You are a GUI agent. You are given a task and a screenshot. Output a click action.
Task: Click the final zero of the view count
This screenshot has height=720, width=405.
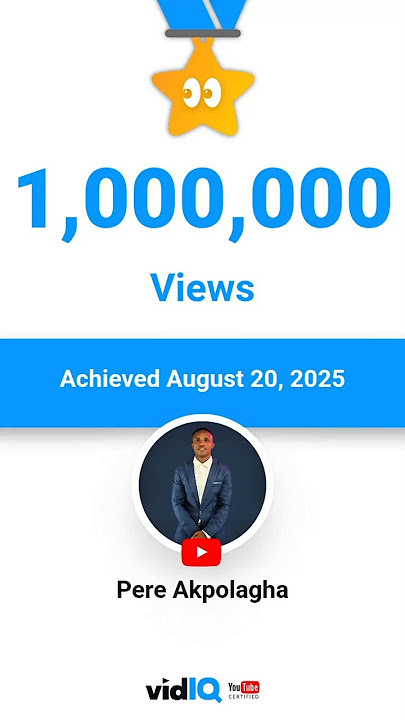pos(369,198)
